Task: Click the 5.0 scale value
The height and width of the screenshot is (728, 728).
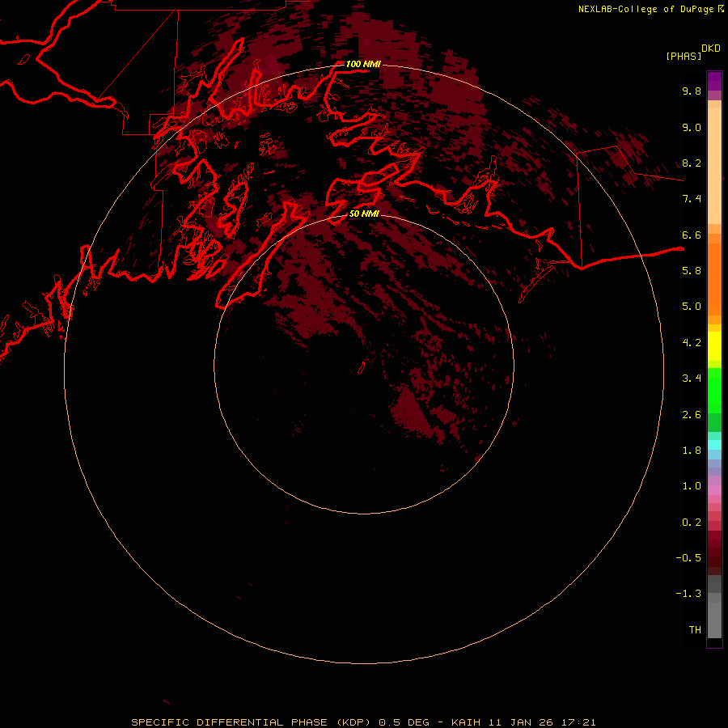Action: [692, 307]
